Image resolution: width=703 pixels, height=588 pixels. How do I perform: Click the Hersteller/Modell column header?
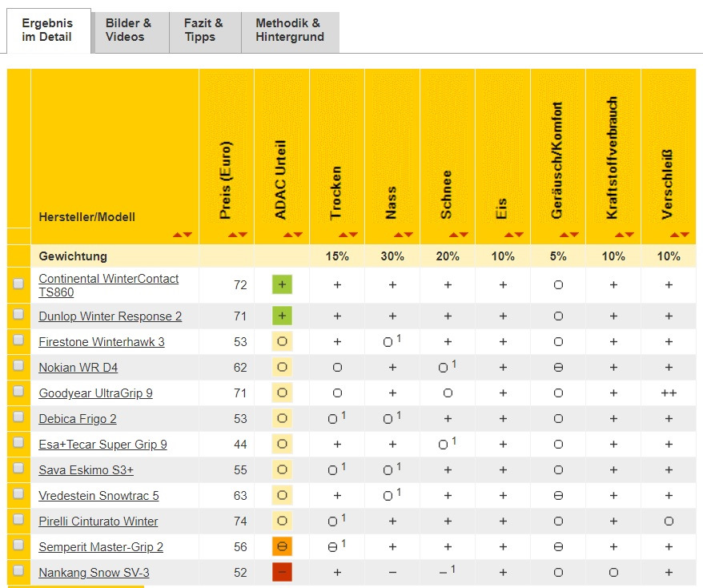point(87,217)
